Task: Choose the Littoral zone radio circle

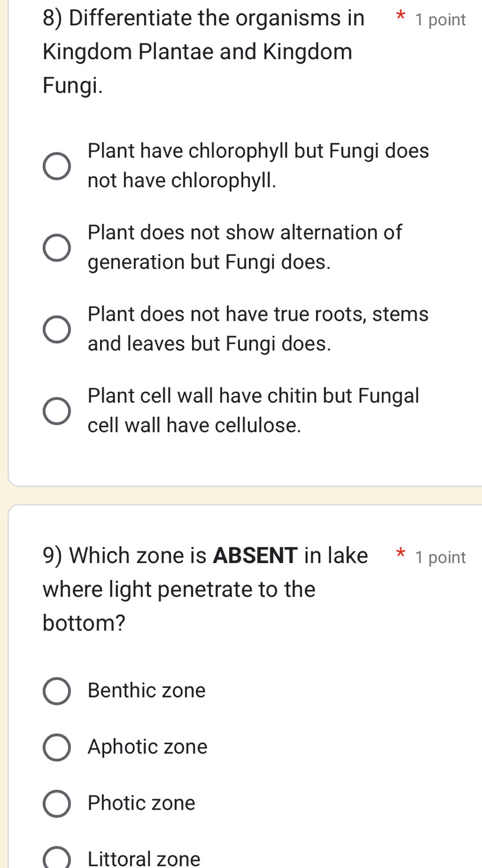Action: [57, 858]
